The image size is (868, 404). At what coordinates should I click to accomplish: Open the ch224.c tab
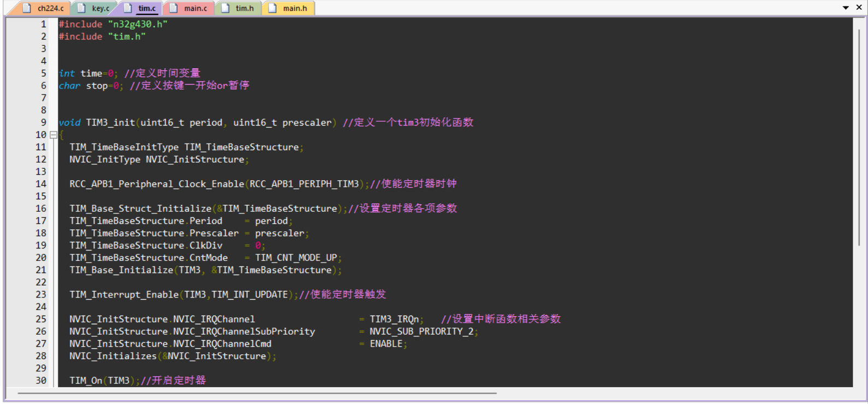tap(50, 8)
